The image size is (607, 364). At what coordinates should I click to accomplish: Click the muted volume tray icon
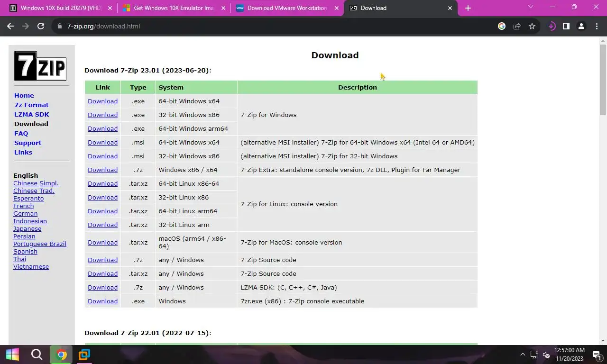pyautogui.click(x=546, y=355)
